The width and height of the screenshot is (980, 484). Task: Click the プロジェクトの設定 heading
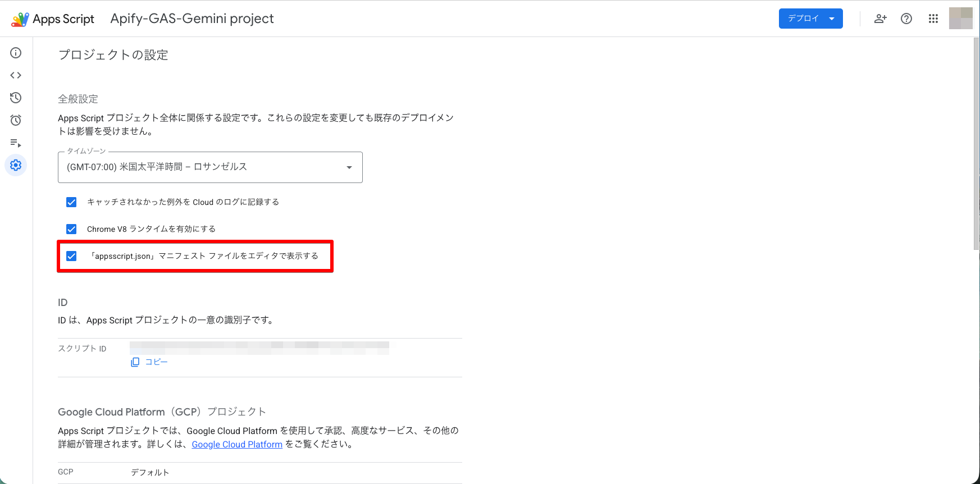(x=113, y=55)
